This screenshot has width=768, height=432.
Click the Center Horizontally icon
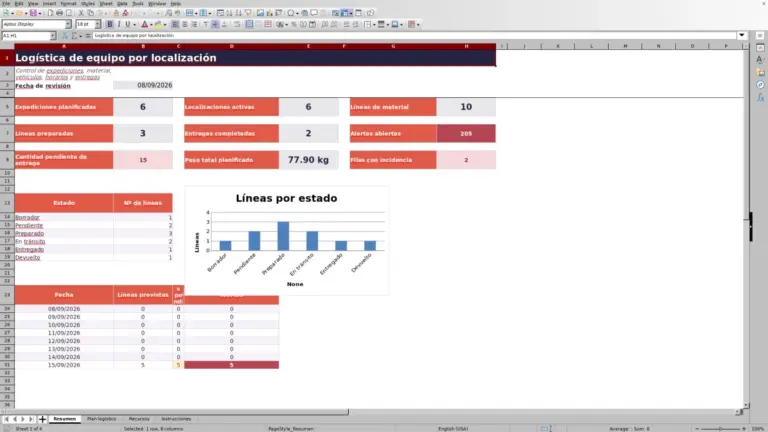coord(185,24)
